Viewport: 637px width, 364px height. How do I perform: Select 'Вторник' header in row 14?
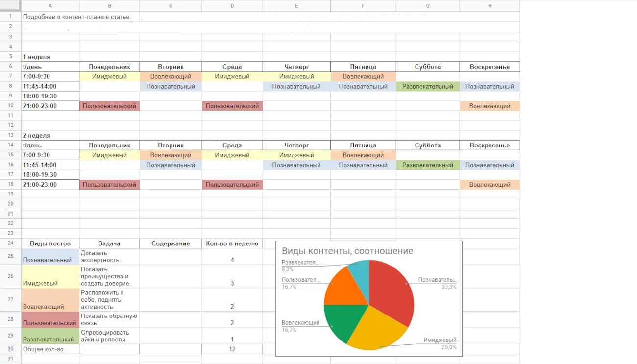171,145
